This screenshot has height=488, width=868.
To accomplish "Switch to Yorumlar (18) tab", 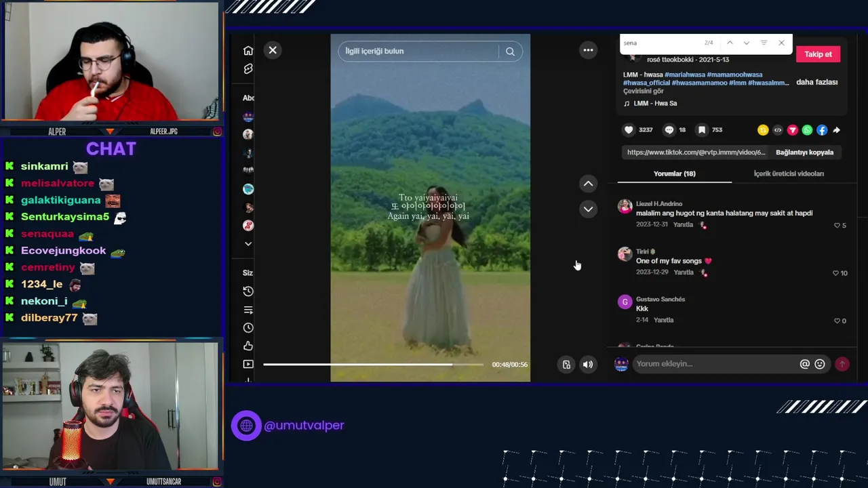I will pyautogui.click(x=674, y=174).
